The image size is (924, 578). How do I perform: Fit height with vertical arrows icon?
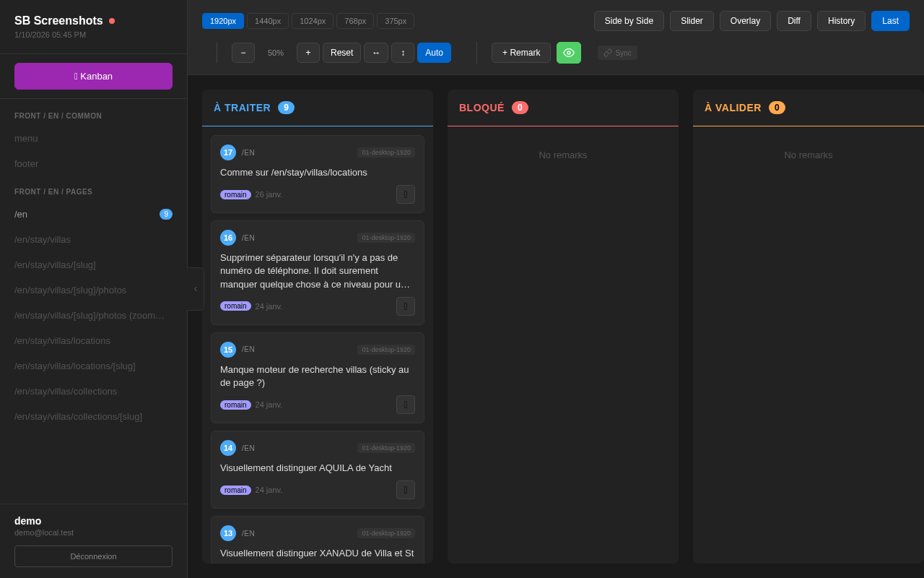click(x=403, y=53)
